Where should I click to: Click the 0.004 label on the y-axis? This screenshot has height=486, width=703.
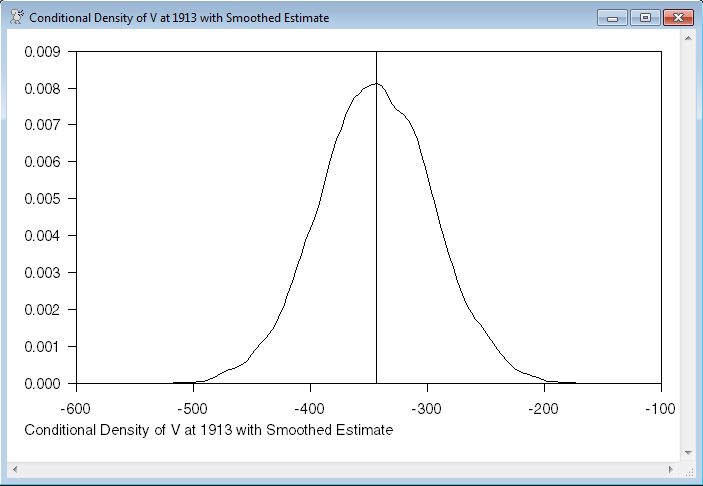click(x=42, y=236)
